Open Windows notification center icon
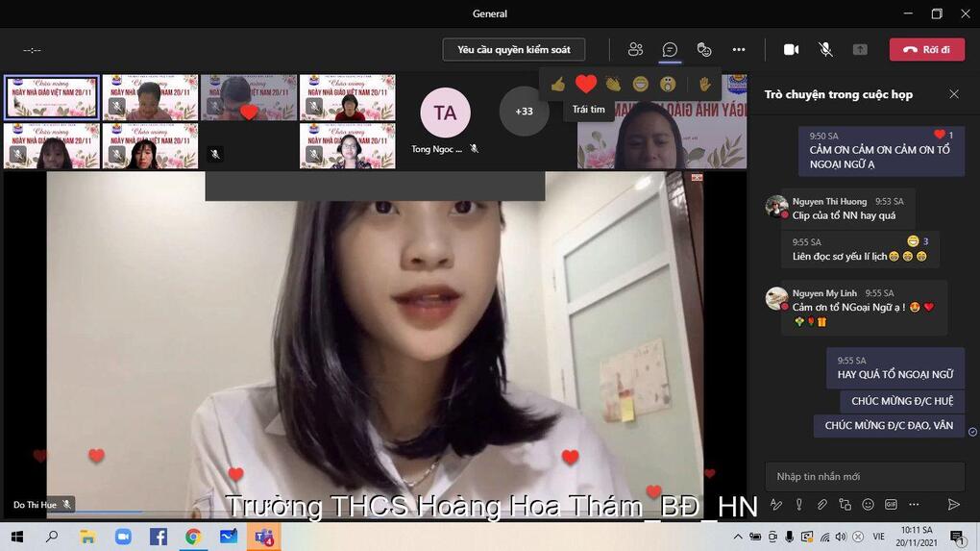This screenshot has height=551, width=980. click(956, 537)
